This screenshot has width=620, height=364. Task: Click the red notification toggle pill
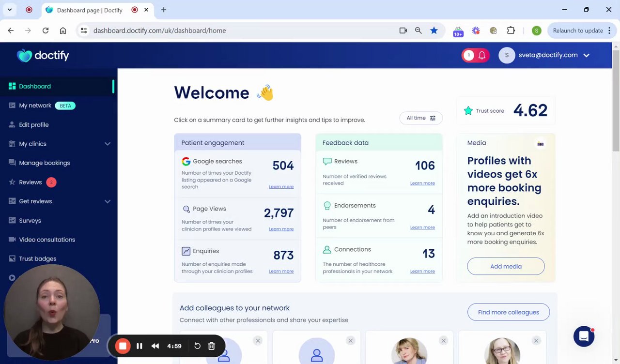[x=475, y=55]
